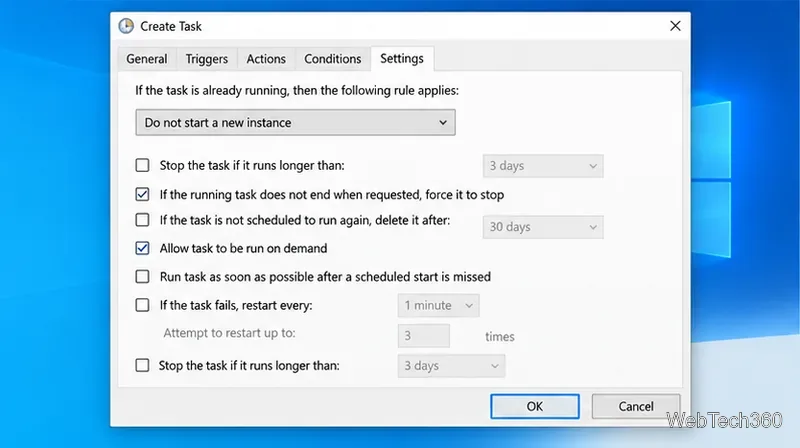
Task: Click the Create Task clock icon
Action: 126,26
